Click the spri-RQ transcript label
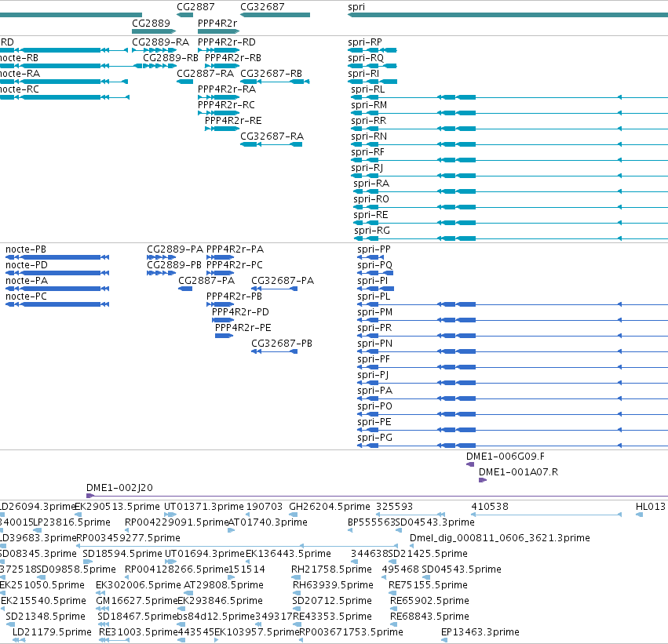 pyautogui.click(x=366, y=58)
